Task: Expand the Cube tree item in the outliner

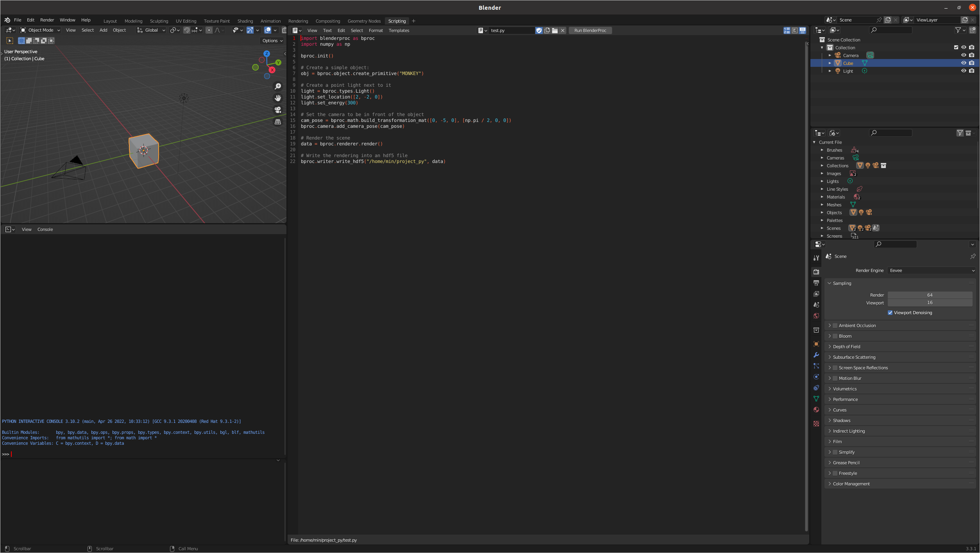Action: click(x=830, y=63)
